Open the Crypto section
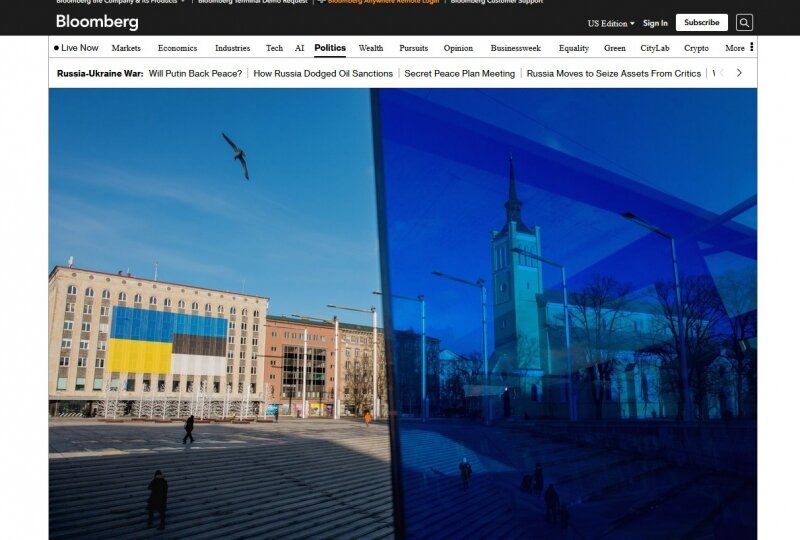This screenshot has height=540, width=800. click(x=696, y=48)
